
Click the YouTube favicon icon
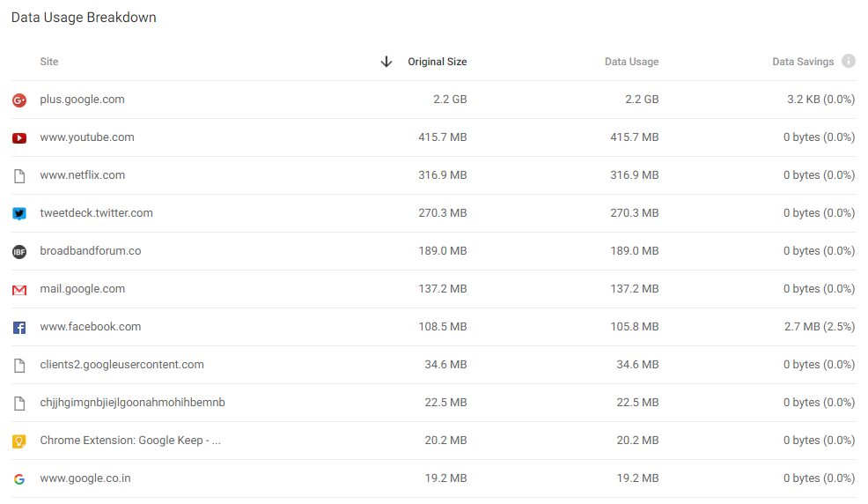[19, 138]
